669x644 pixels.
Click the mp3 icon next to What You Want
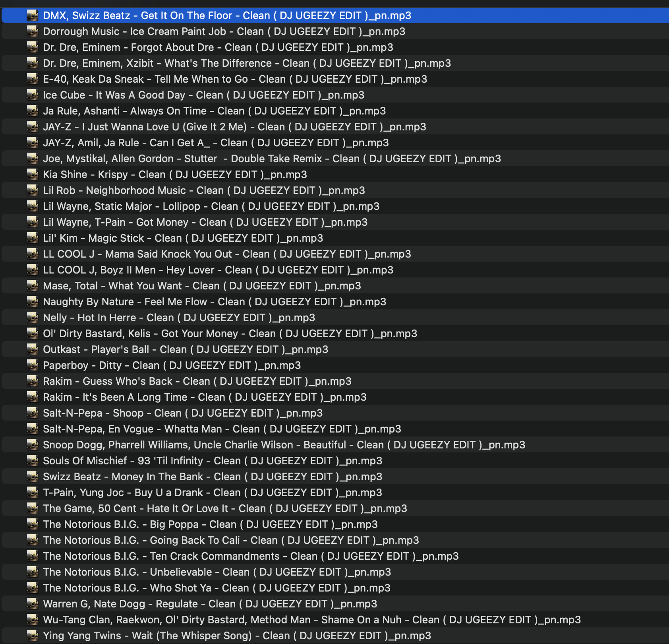click(x=33, y=286)
